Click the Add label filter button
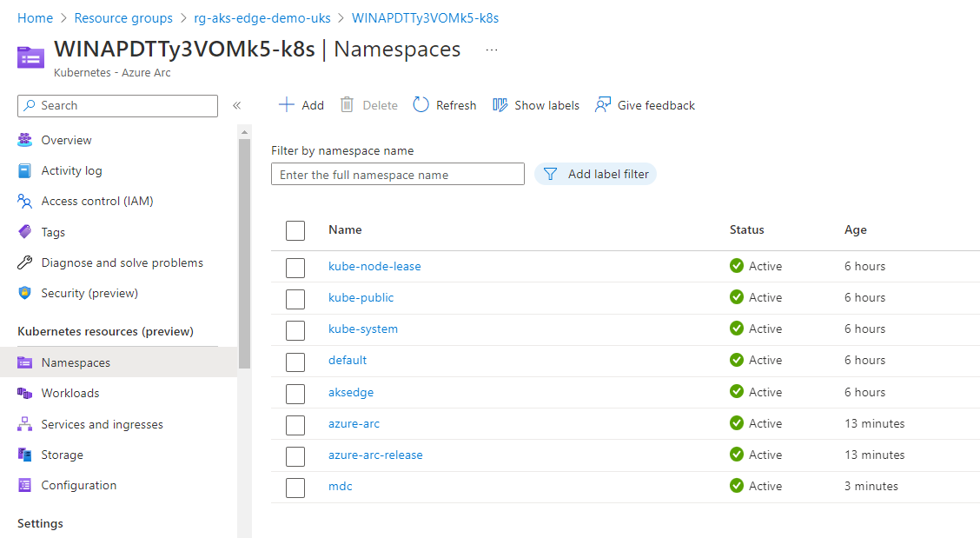The image size is (980, 538). click(x=595, y=174)
